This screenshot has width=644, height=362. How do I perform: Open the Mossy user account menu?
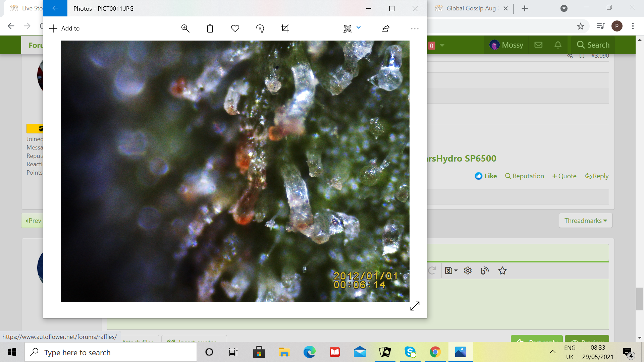(506, 45)
